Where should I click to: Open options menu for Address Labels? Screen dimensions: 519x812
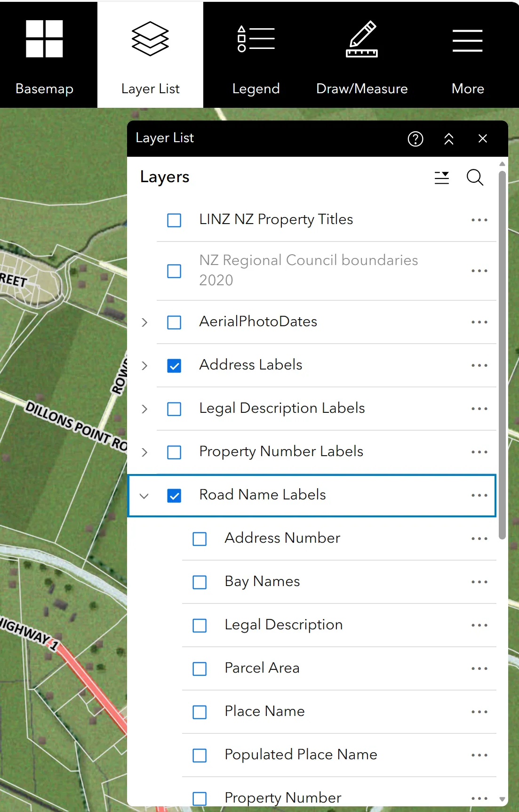pyautogui.click(x=479, y=365)
